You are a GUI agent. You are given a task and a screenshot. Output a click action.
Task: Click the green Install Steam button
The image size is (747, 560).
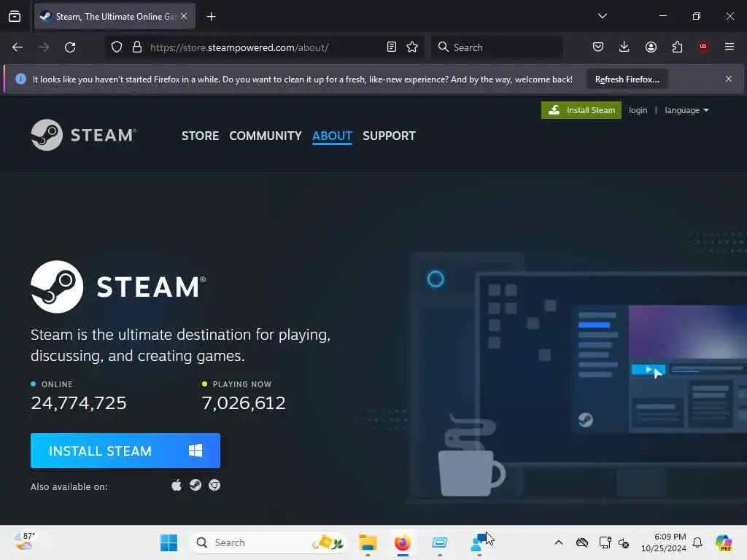pyautogui.click(x=581, y=110)
